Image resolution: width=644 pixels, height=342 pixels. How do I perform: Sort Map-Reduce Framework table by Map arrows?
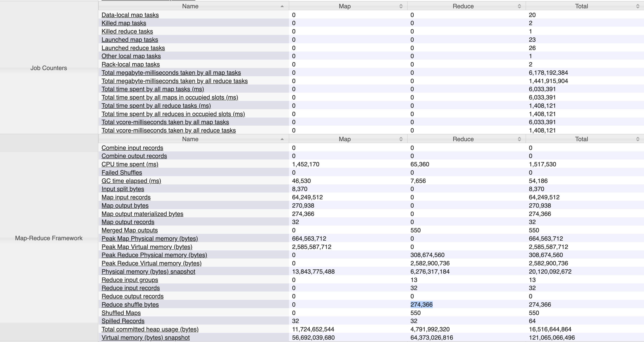[x=401, y=139]
